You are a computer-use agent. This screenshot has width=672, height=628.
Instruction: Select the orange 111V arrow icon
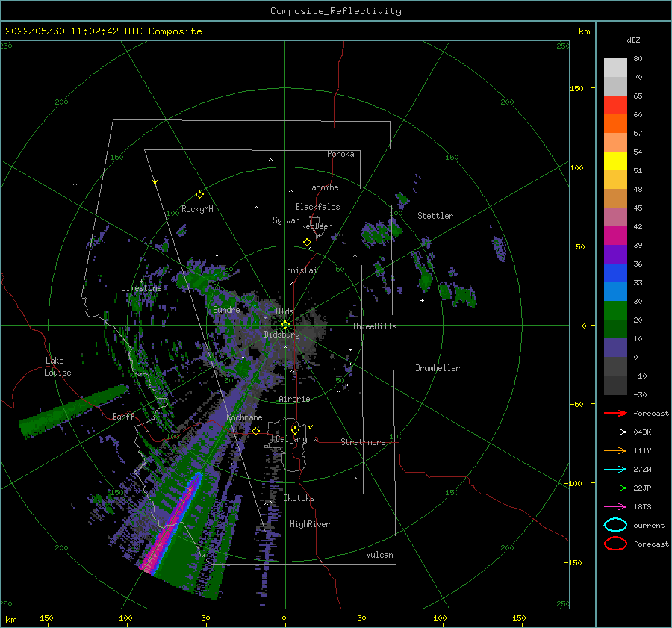tap(615, 450)
